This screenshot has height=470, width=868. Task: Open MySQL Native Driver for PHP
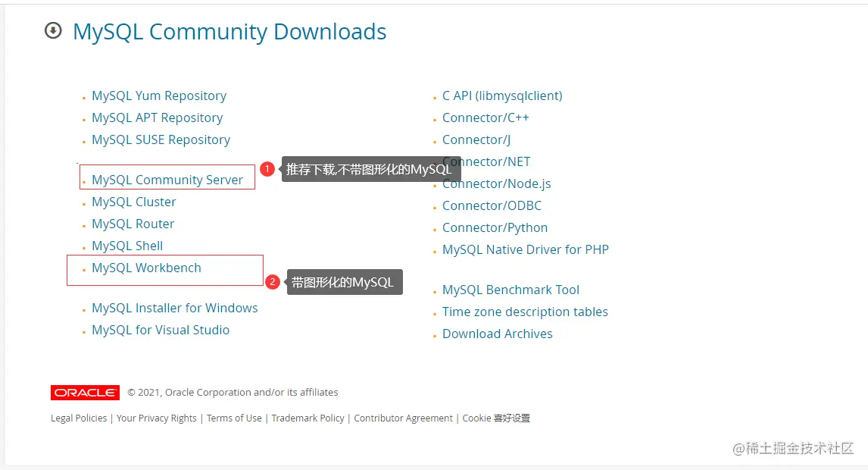point(526,250)
